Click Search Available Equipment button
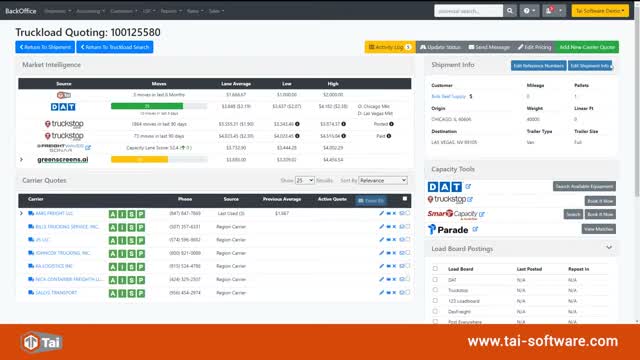This screenshot has height=360, width=640. click(584, 186)
